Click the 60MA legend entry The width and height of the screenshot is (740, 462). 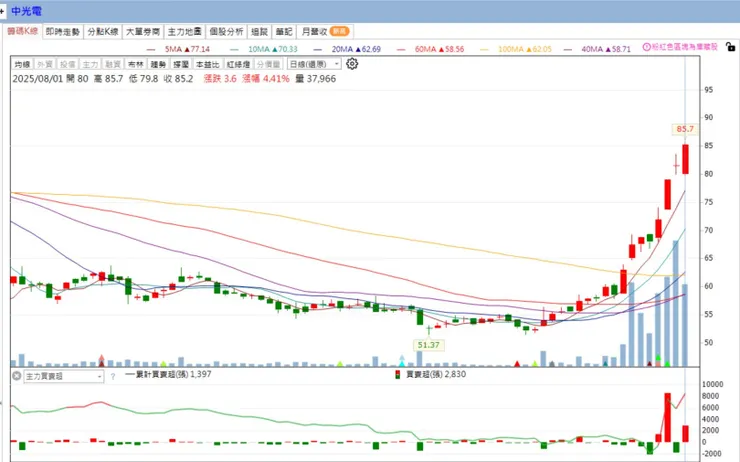pyautogui.click(x=431, y=49)
